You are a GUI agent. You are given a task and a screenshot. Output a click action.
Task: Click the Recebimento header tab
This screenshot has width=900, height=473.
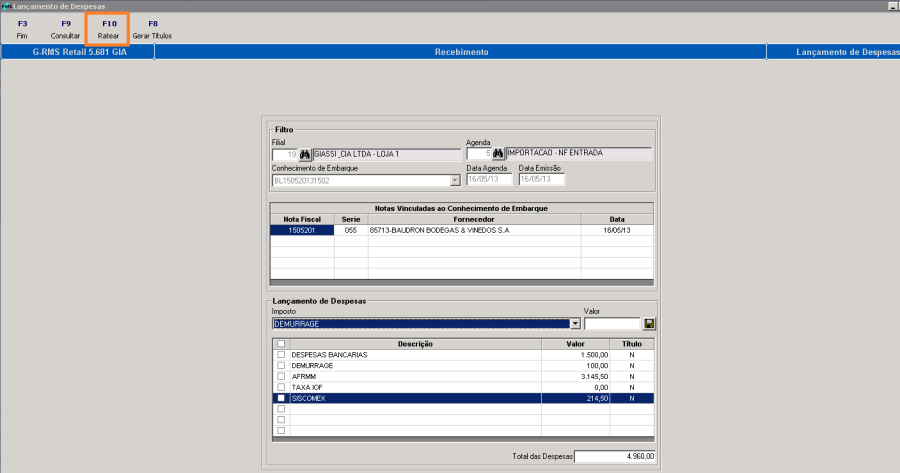460,52
